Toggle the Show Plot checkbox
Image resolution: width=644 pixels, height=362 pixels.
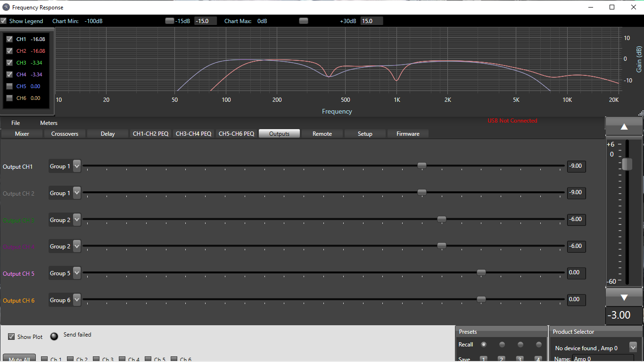coord(11,337)
